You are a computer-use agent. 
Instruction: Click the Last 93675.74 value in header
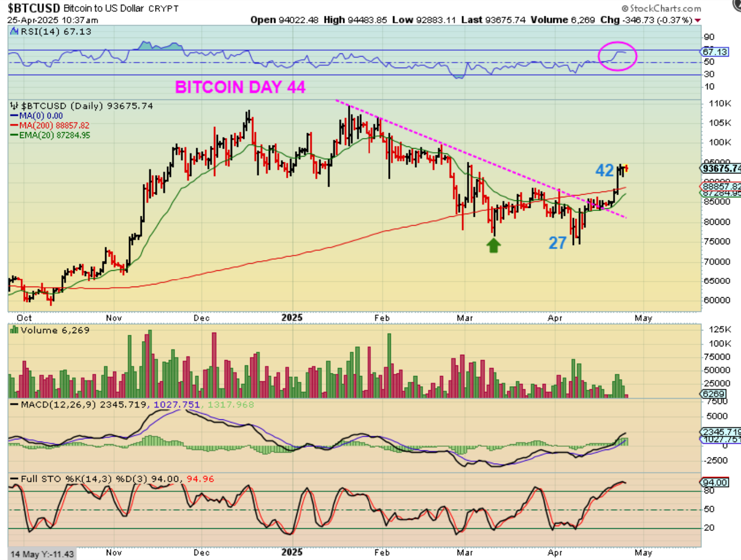click(x=493, y=20)
